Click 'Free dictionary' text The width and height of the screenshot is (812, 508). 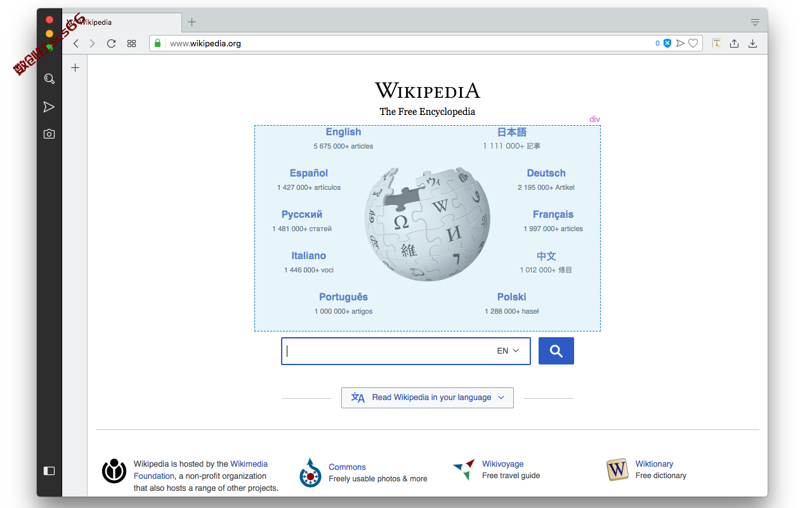tap(661, 476)
